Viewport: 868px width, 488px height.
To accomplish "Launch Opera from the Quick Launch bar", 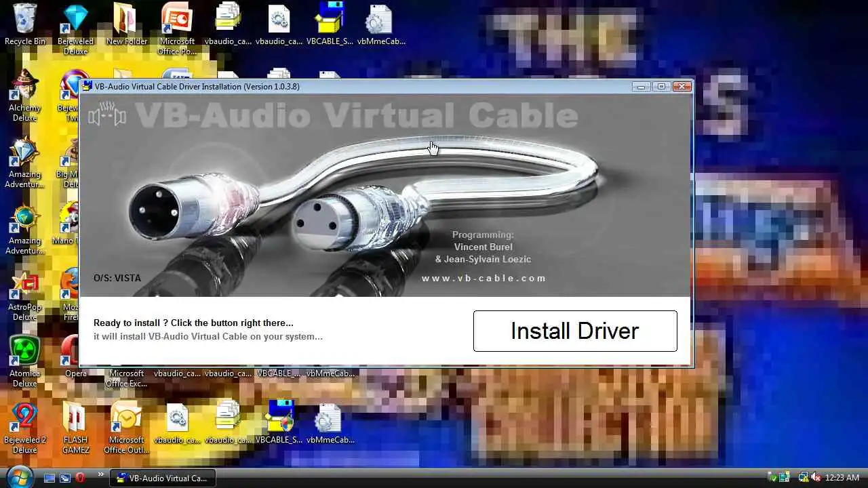I will tap(80, 478).
